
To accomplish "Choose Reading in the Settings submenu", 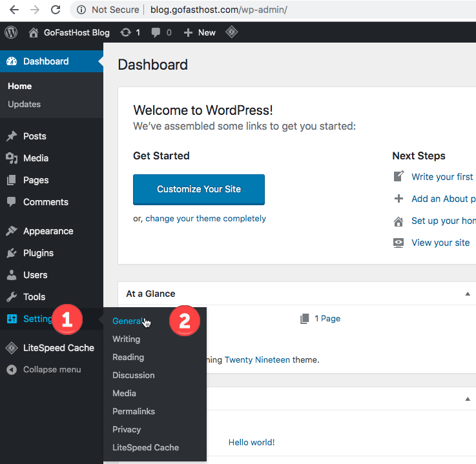I will click(x=128, y=358).
